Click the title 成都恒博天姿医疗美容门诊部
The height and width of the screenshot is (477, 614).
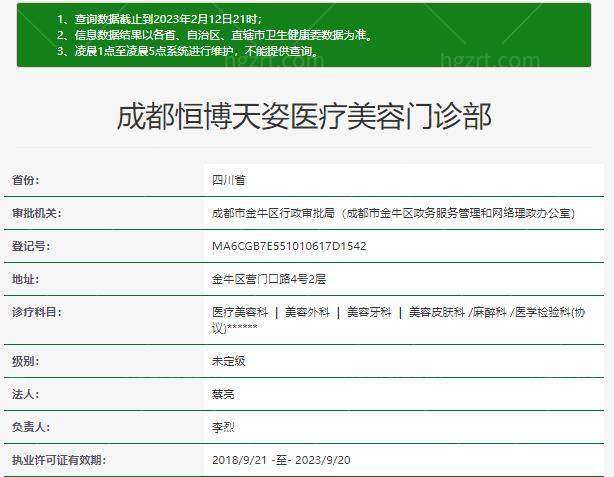click(x=304, y=116)
